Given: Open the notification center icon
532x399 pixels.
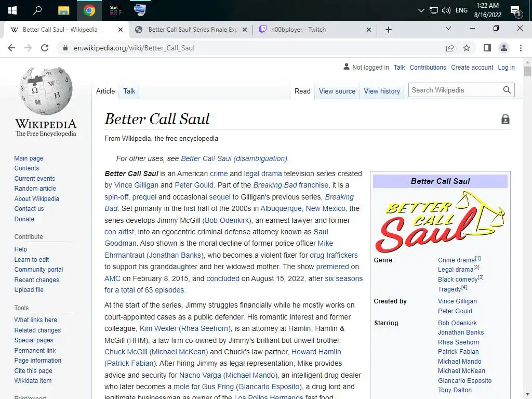Looking at the screenshot, I should (516, 11).
